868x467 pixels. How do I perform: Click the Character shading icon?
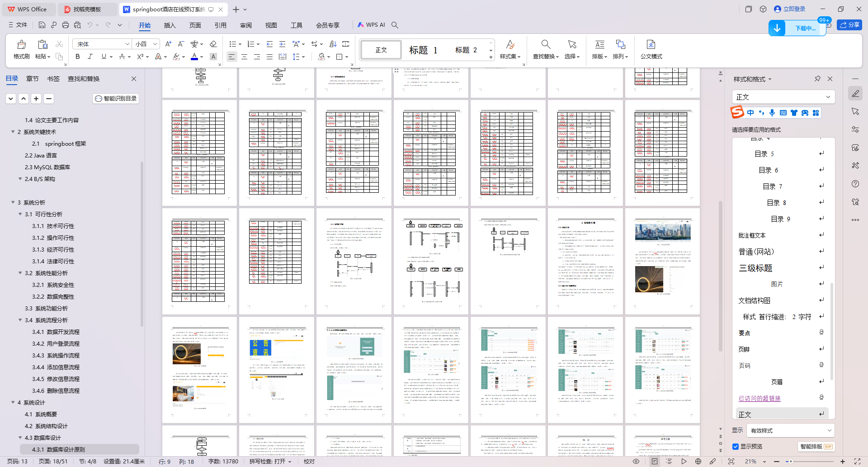[x=213, y=57]
